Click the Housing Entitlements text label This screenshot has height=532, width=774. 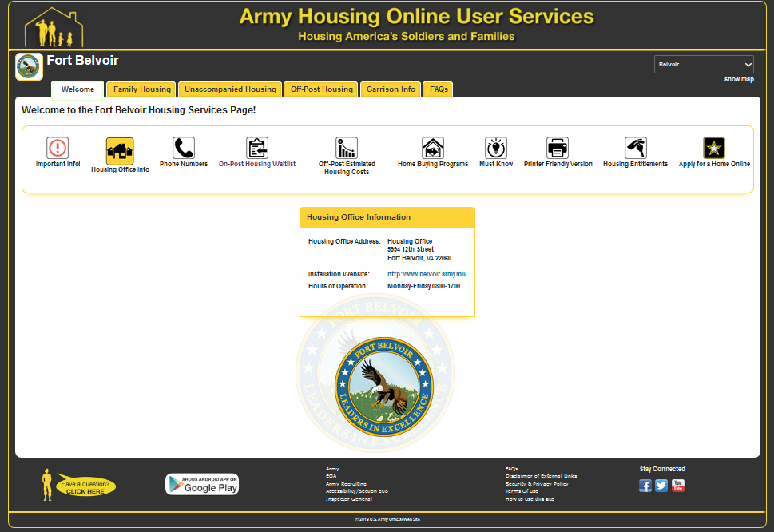pyautogui.click(x=635, y=164)
